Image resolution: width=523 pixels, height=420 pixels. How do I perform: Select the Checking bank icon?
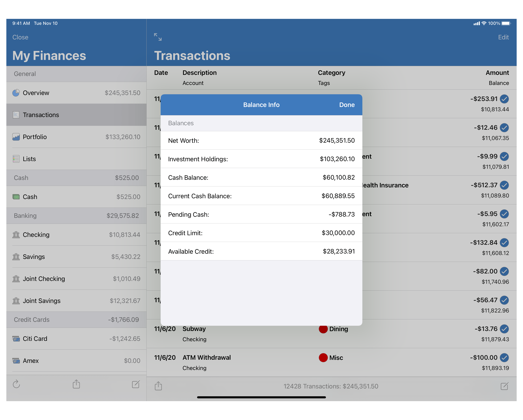coord(16,234)
